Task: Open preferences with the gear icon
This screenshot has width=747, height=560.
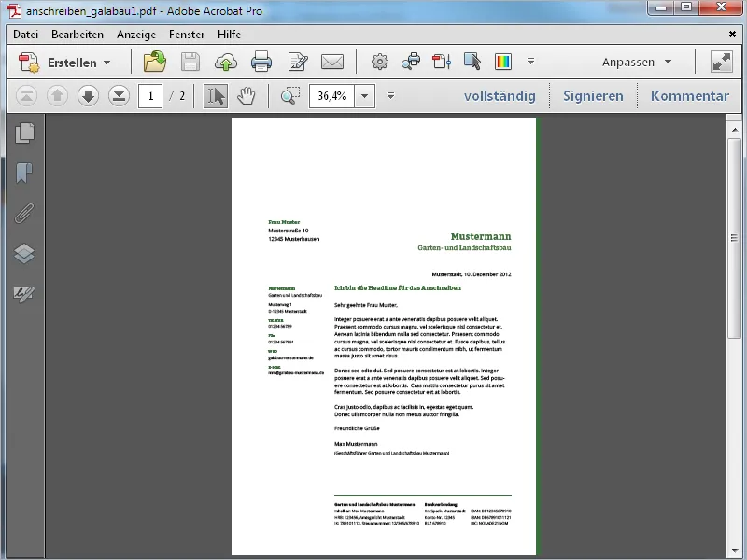Action: tap(380, 62)
